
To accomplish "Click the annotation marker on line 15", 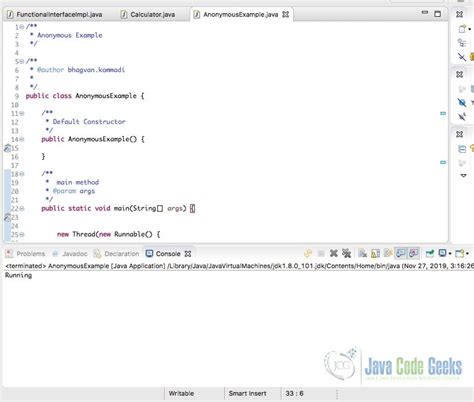I will click(7, 148).
